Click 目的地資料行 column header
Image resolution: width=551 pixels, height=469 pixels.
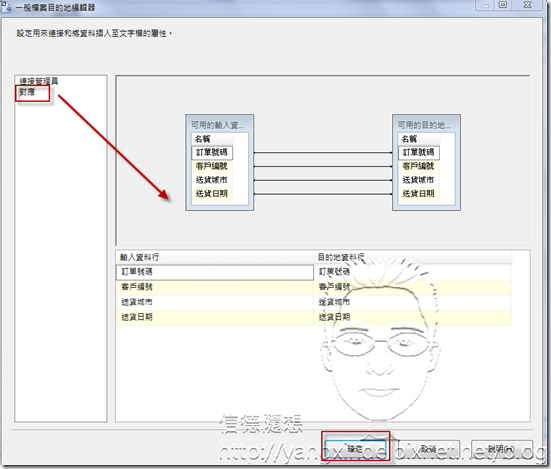pos(413,257)
